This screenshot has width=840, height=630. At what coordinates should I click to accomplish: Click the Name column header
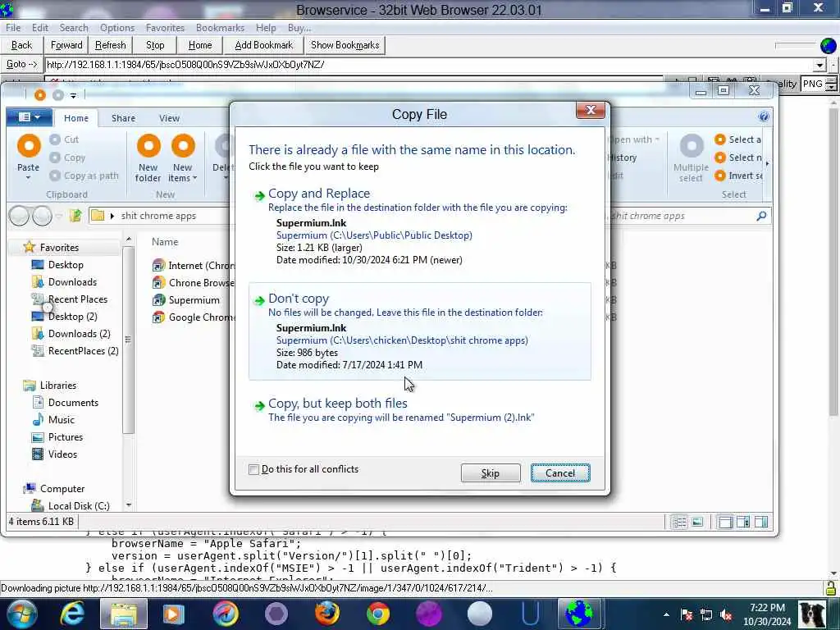[x=165, y=242]
